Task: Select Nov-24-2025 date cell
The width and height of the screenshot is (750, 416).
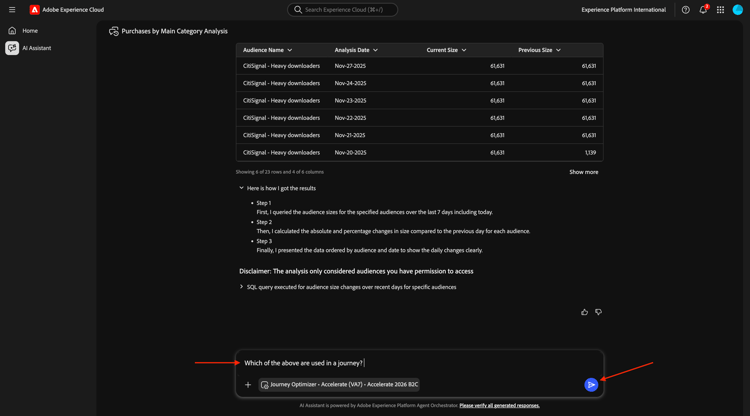Action: coord(350,83)
